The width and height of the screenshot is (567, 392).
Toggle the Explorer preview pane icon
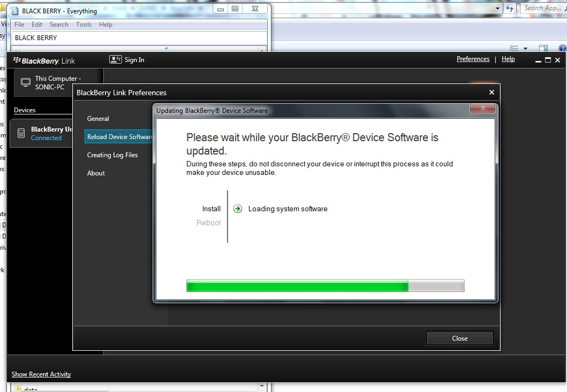pyautogui.click(x=543, y=48)
